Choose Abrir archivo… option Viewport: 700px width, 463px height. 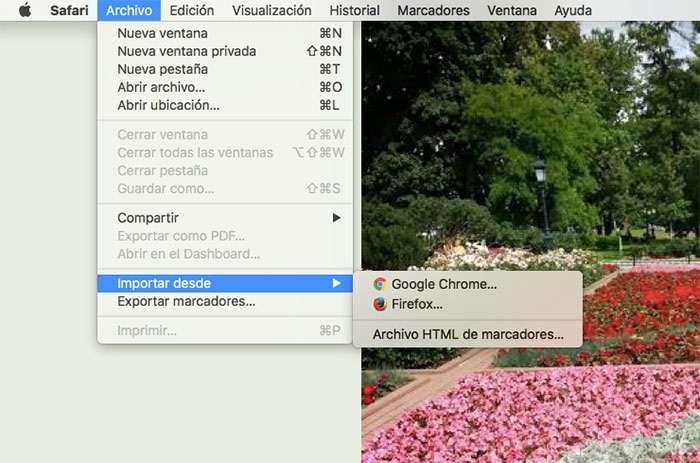coord(161,87)
